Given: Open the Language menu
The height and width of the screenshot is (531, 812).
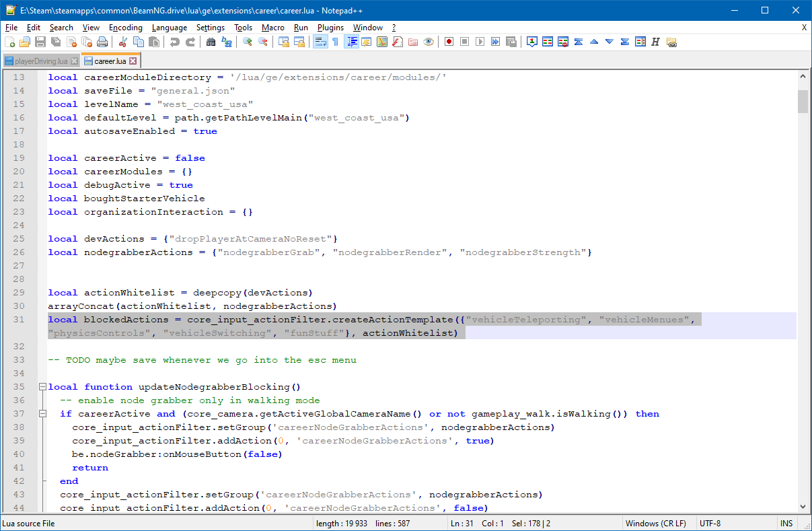Looking at the screenshot, I should pos(170,28).
